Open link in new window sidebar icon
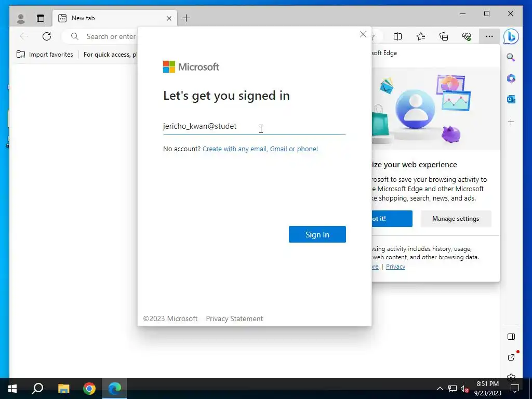Viewport: 532px width, 399px height. [511, 357]
